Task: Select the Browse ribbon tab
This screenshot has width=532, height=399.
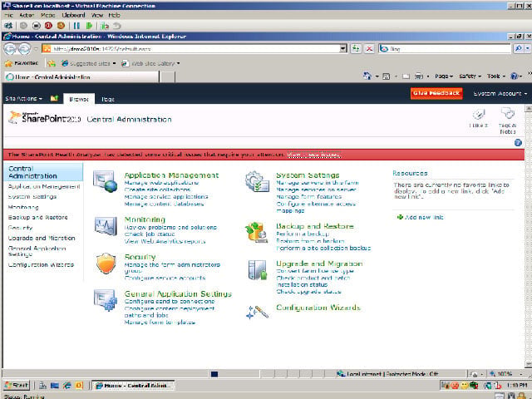Action: click(79, 99)
